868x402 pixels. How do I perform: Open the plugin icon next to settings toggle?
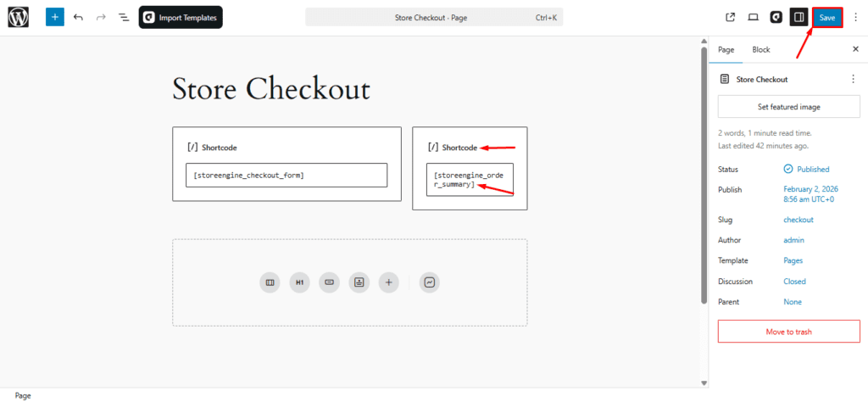[776, 17]
